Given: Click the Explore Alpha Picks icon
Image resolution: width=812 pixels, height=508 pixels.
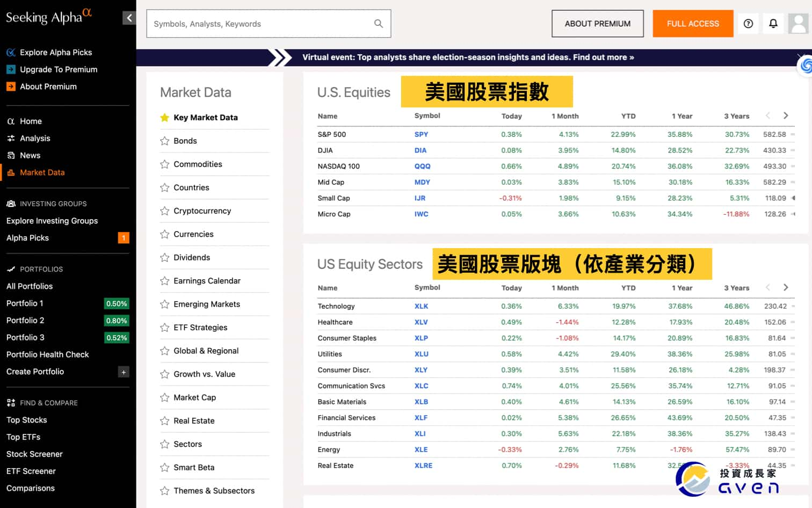Looking at the screenshot, I should [x=11, y=52].
